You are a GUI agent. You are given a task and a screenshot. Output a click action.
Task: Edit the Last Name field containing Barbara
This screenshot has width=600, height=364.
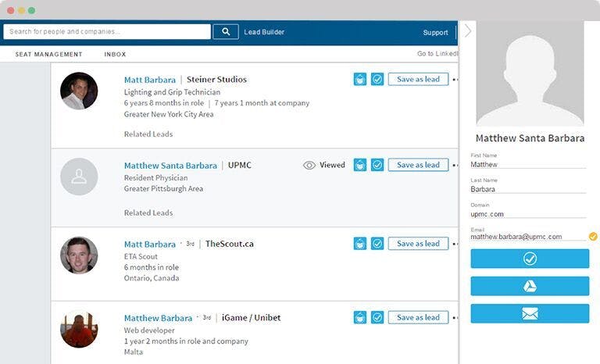point(528,189)
